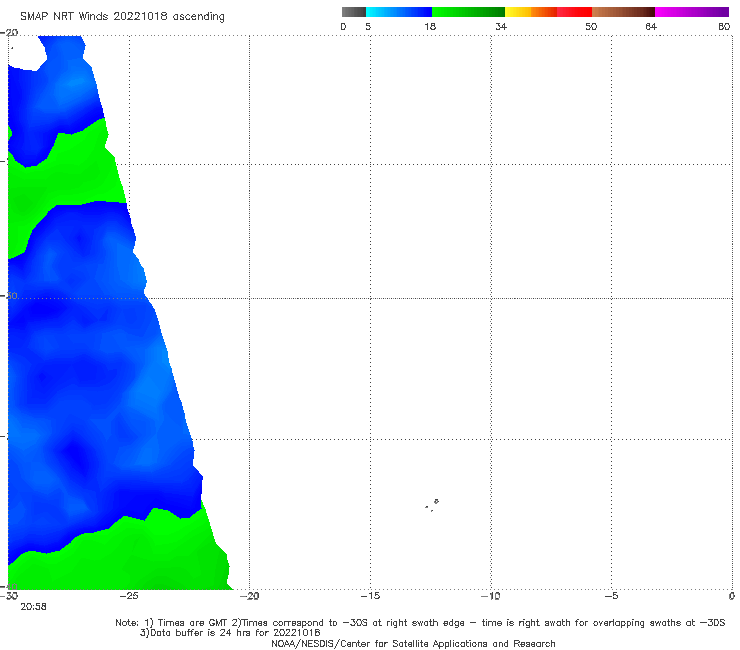Click the note line about Times are GMT

pos(420,623)
